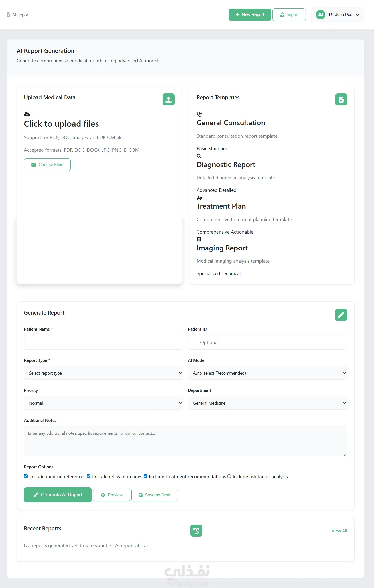Image resolution: width=374 pixels, height=588 pixels.
Task: Enable Include risk factor analysis
Action: 229,476
